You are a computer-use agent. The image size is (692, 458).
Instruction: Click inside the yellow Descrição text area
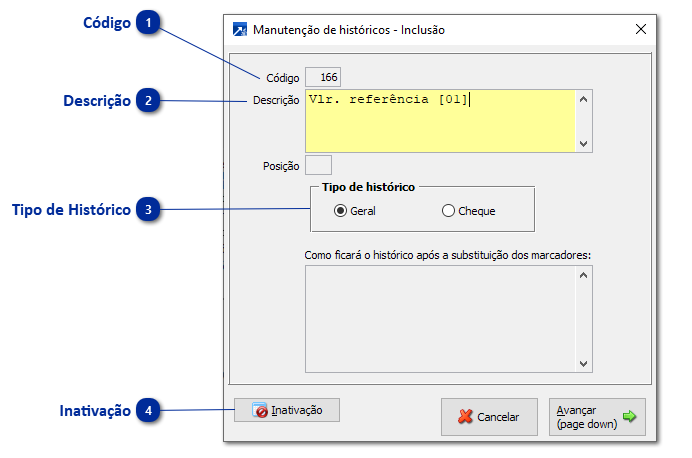[440, 121]
